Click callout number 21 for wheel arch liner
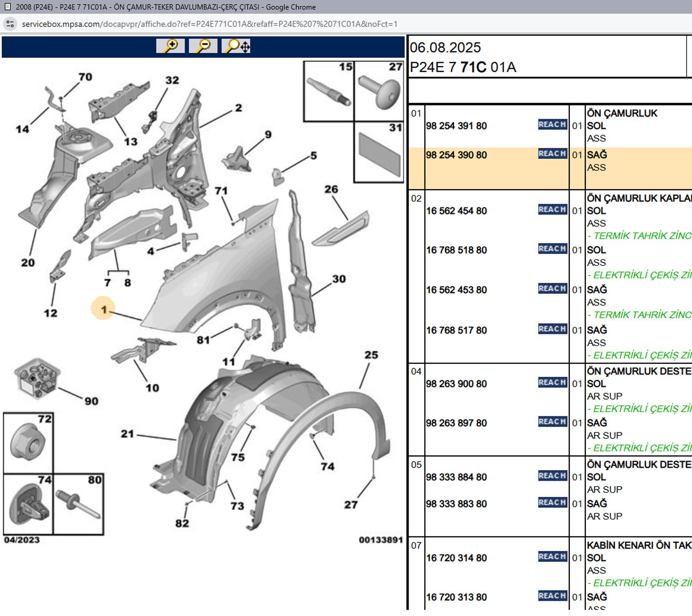This screenshot has width=692, height=616. (x=127, y=434)
